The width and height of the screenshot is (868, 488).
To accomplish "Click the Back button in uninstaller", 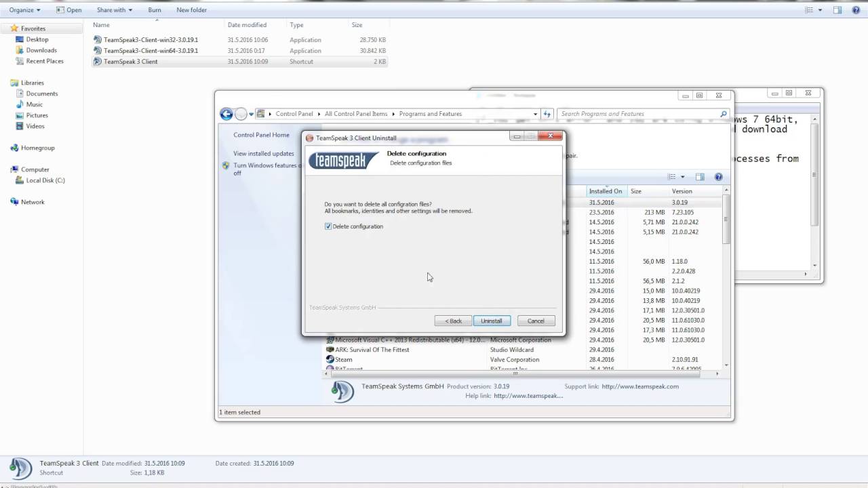I will (453, 321).
